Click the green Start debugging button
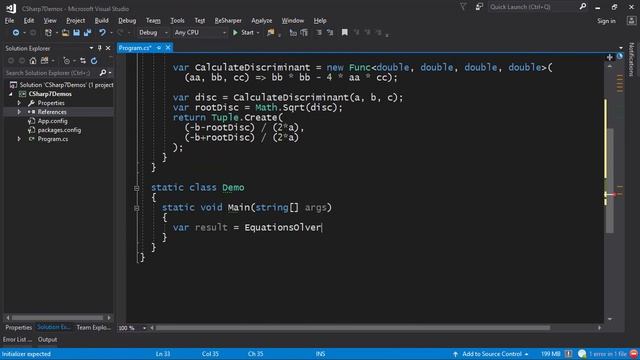Screen dimensions: 640x360 pos(243,33)
